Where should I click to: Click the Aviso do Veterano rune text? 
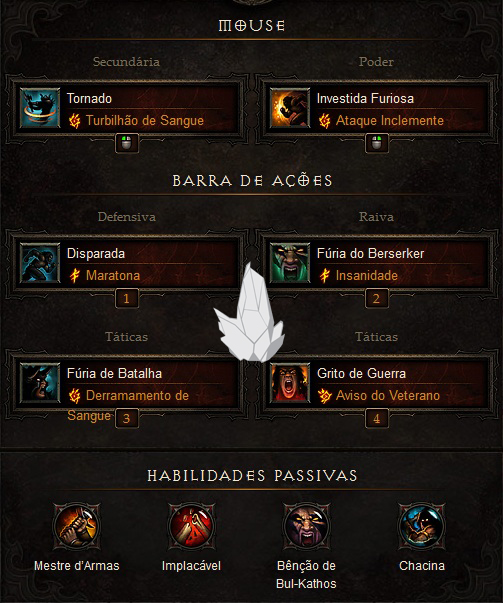pyautogui.click(x=388, y=395)
